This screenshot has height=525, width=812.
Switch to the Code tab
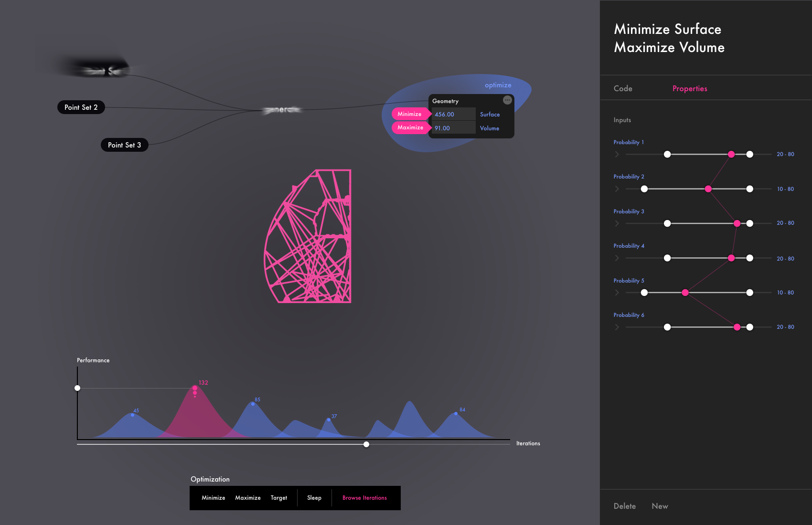click(x=623, y=89)
